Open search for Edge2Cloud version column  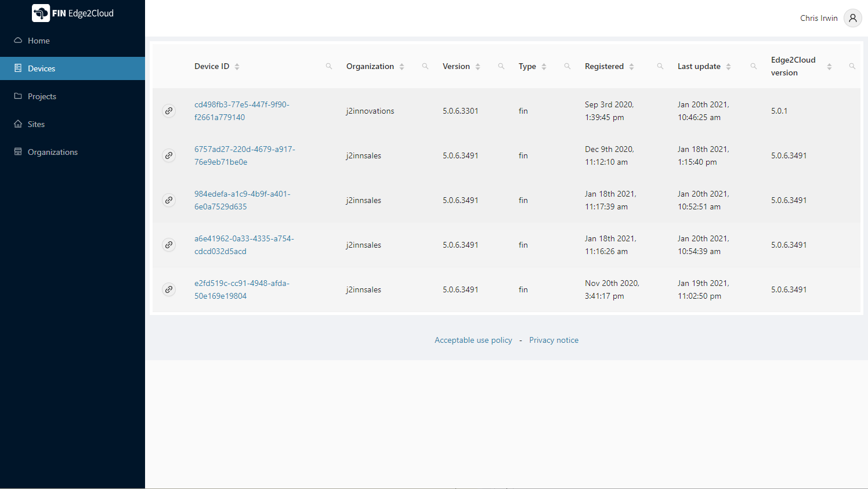pyautogui.click(x=852, y=66)
